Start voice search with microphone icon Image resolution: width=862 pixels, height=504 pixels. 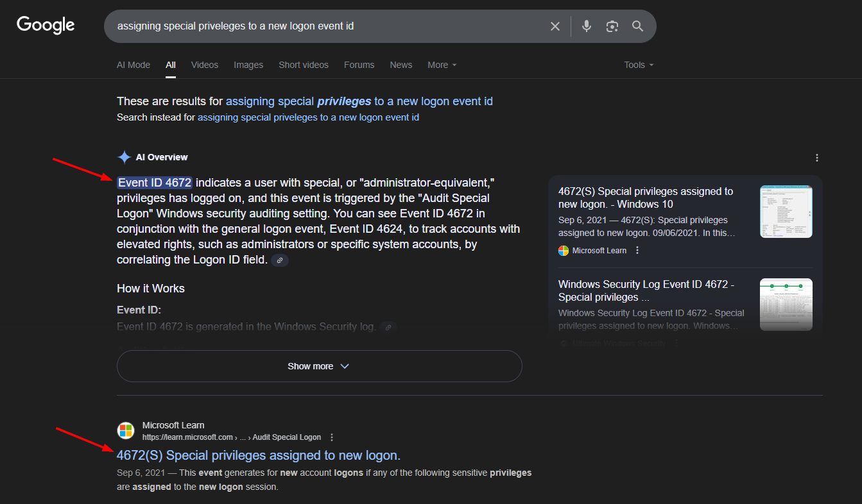coord(587,26)
